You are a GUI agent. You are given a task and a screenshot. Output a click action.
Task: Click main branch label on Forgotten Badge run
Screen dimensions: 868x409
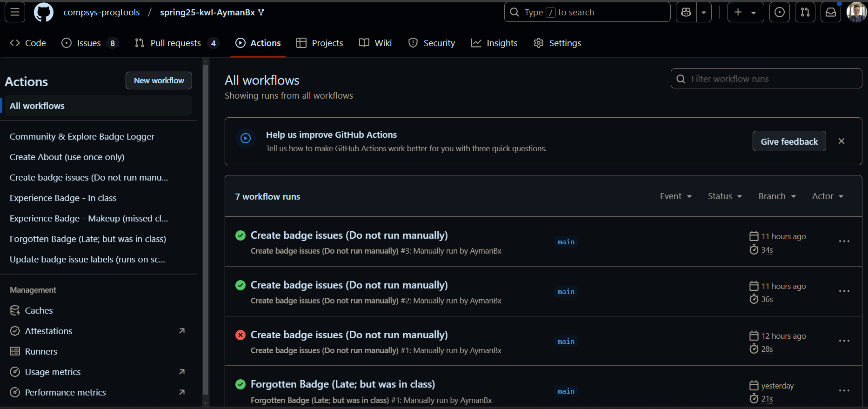tap(566, 391)
